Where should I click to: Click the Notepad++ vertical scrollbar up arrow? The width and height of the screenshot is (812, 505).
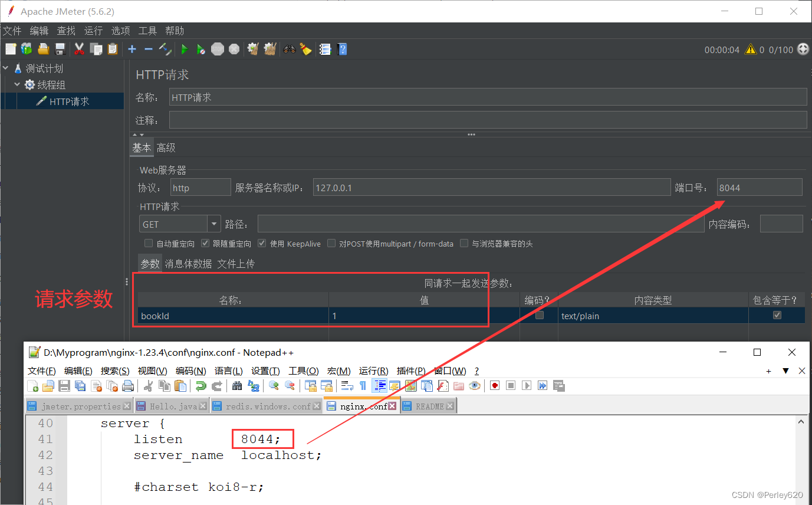(801, 422)
